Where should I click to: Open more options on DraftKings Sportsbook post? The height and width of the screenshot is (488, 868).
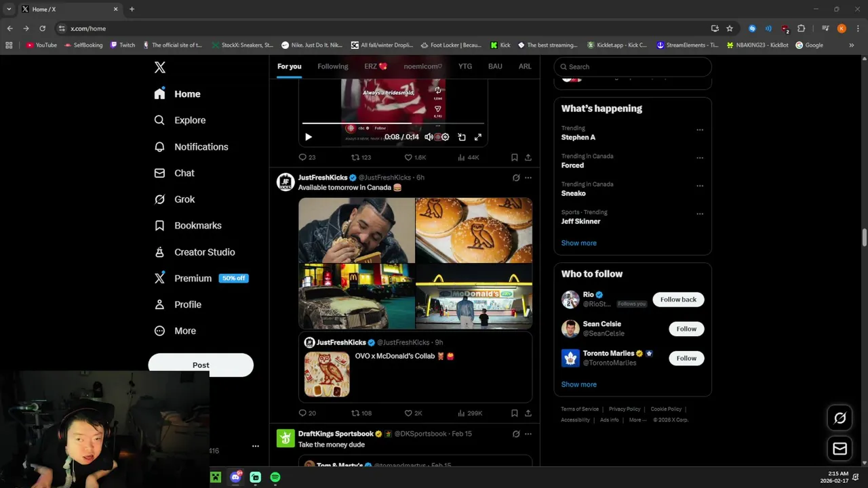(528, 434)
